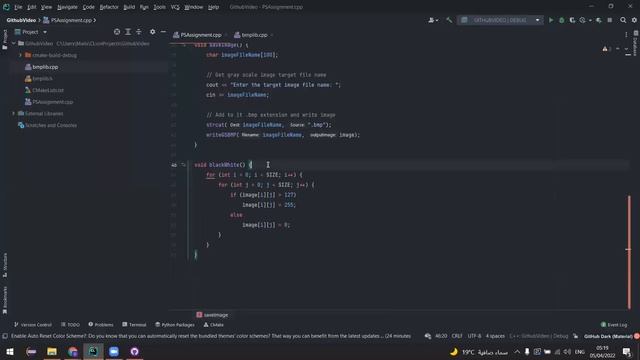The width and height of the screenshot is (640, 360).
Task: Click cursor position 46:20 in status bar
Action: [441, 336]
